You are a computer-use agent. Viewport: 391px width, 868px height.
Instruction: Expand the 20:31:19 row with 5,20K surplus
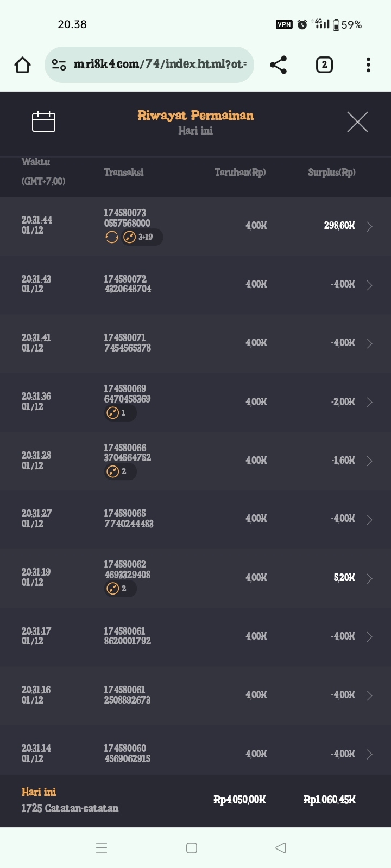click(369, 578)
